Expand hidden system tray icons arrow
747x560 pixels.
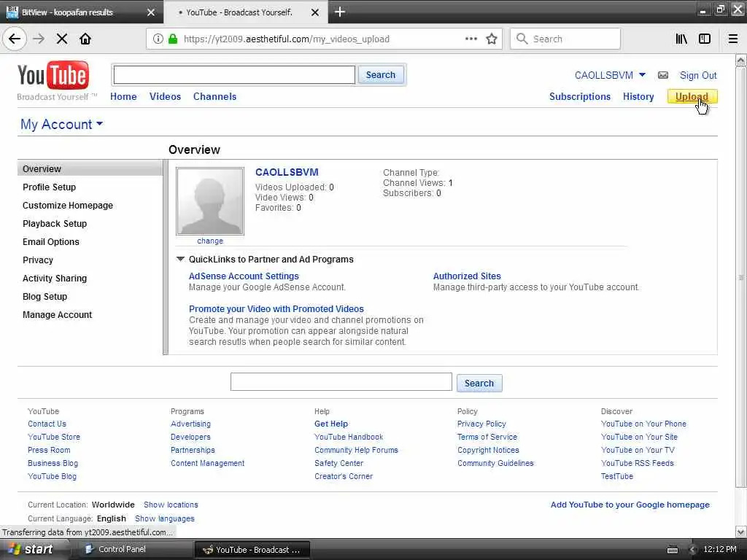[693, 550]
